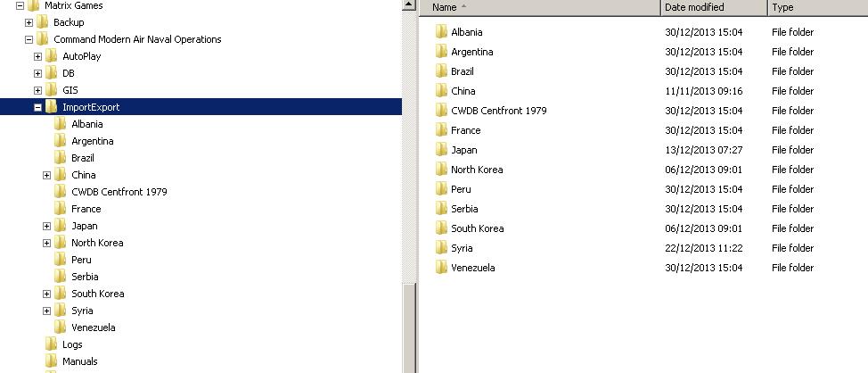
Task: Expand the DB tree node
Action: tap(37, 73)
